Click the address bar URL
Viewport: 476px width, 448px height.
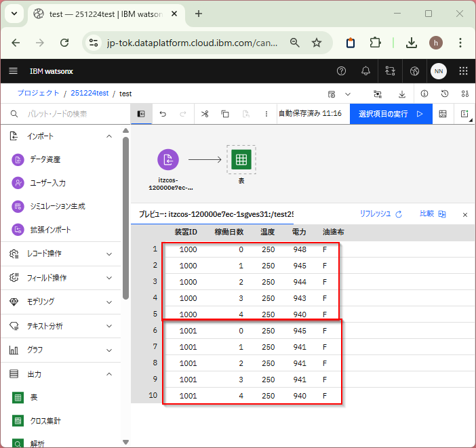click(192, 43)
